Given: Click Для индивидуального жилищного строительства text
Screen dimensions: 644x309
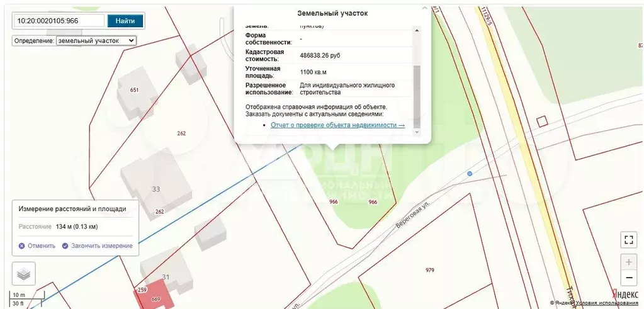Looking at the screenshot, I should click(347, 89).
